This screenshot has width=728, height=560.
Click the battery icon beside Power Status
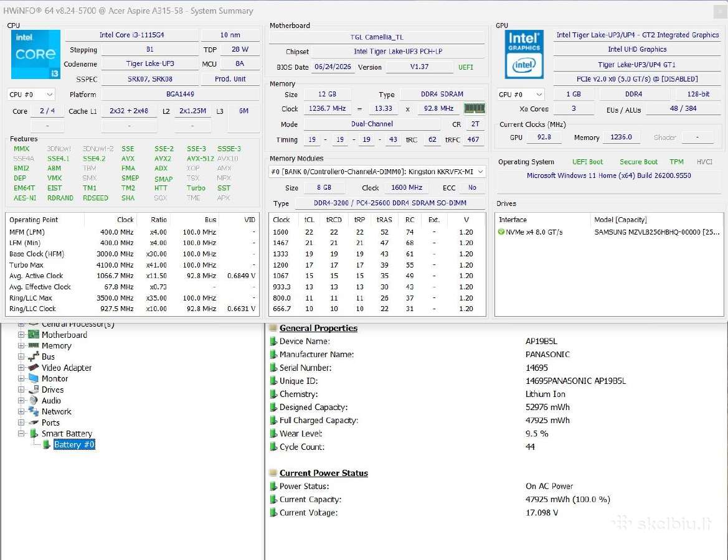click(273, 486)
